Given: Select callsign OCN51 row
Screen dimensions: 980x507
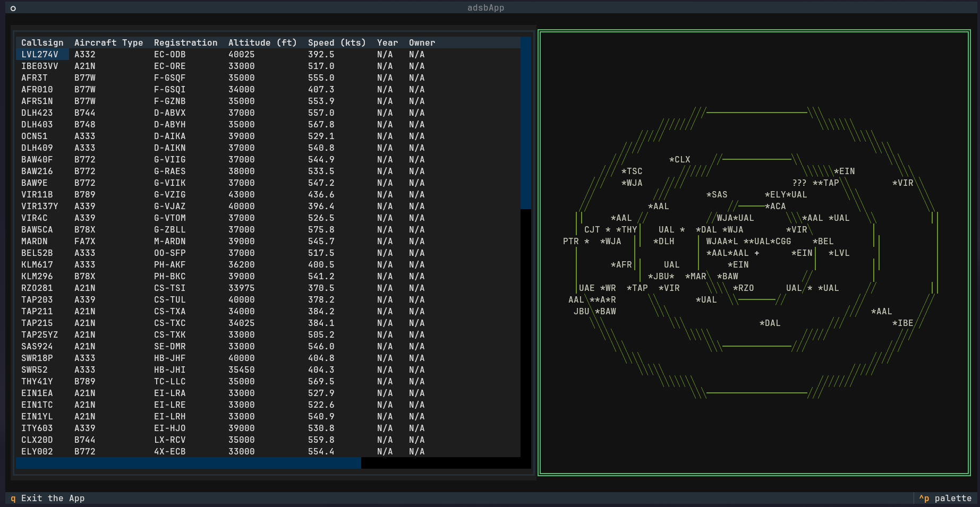Looking at the screenshot, I should (268, 136).
